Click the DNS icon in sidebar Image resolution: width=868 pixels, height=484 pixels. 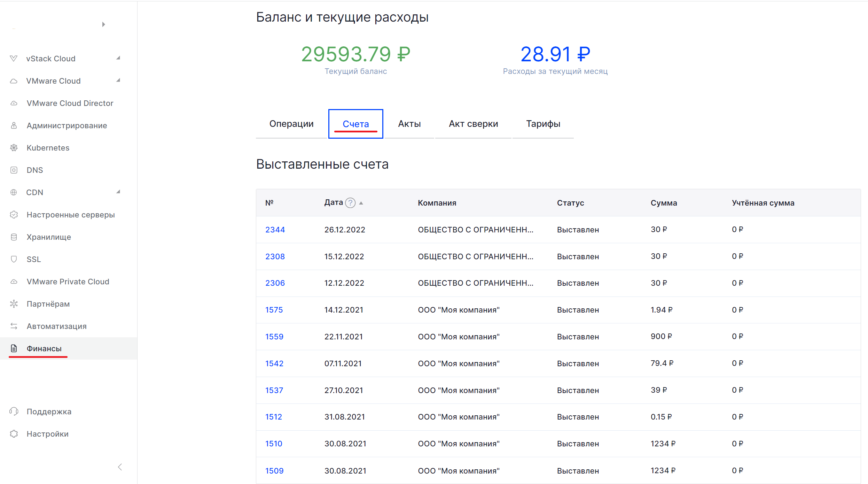point(14,170)
